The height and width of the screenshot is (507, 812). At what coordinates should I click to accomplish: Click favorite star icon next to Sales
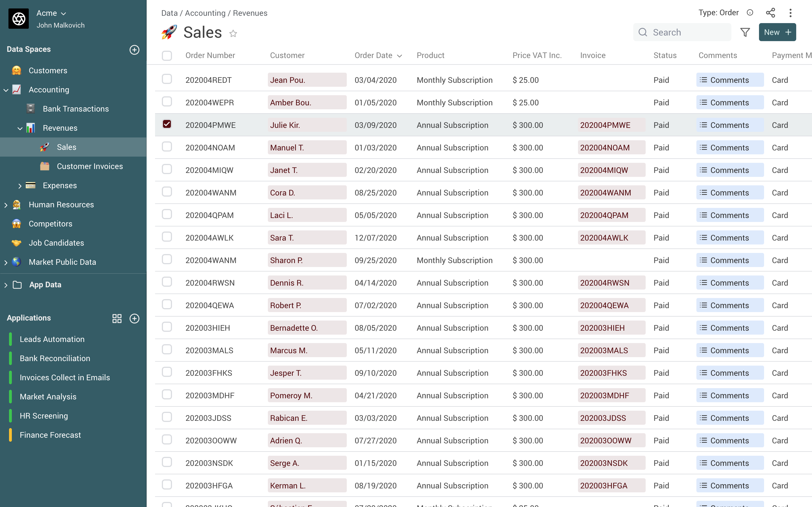tap(233, 33)
